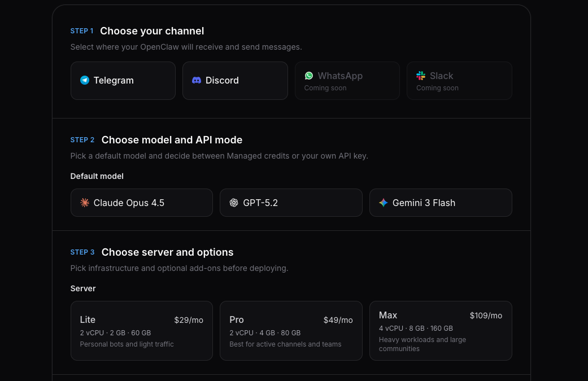Select the Pro server plan
Image resolution: width=588 pixels, height=381 pixels.
pos(291,331)
